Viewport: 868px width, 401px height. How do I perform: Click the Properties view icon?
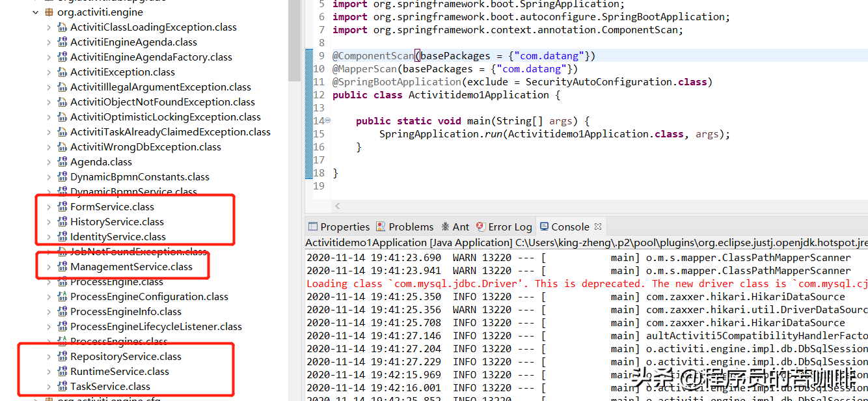pyautogui.click(x=313, y=227)
